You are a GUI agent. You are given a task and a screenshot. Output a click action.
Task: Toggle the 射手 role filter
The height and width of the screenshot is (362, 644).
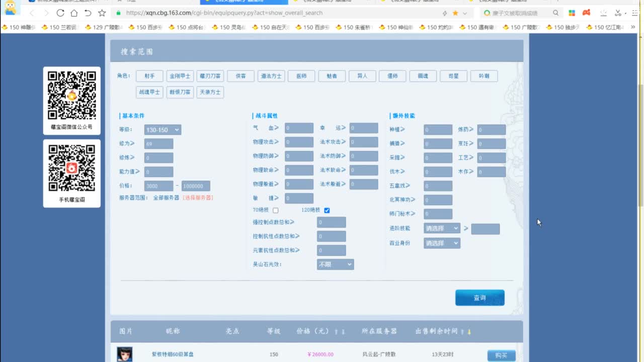click(149, 76)
